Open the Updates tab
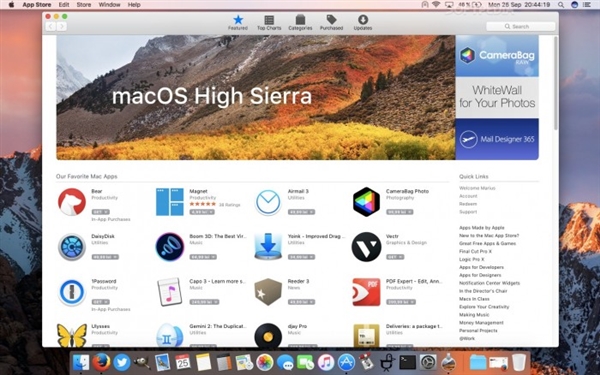Image resolution: width=600 pixels, height=375 pixels. pyautogui.click(x=363, y=23)
